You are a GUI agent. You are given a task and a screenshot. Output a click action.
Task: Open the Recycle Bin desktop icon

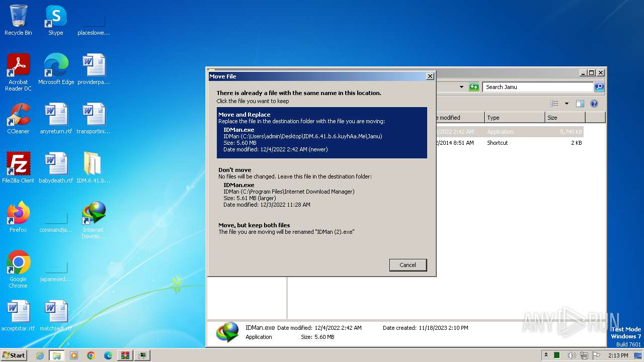tap(18, 20)
